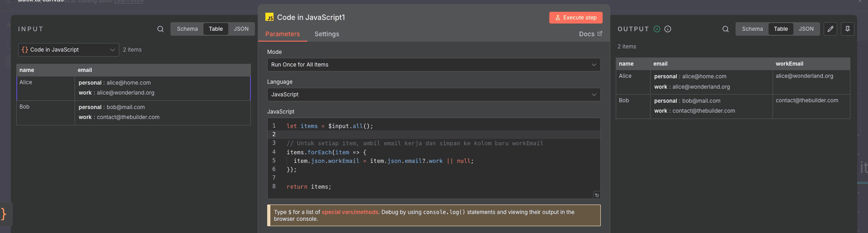This screenshot has height=233, width=868.
Task: Switch INPUT view to JSON
Action: [241, 29]
